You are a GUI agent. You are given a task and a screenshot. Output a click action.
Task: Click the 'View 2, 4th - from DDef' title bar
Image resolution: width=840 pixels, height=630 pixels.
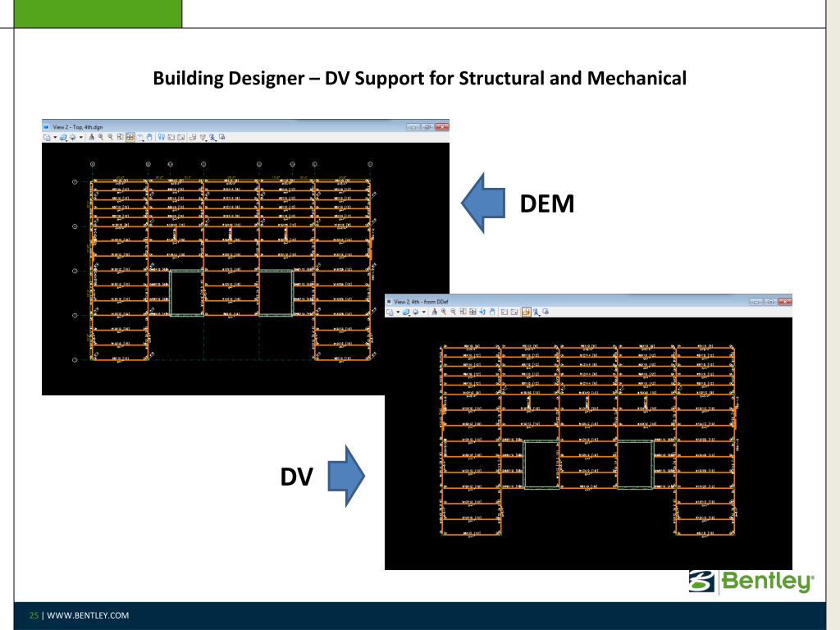588,302
